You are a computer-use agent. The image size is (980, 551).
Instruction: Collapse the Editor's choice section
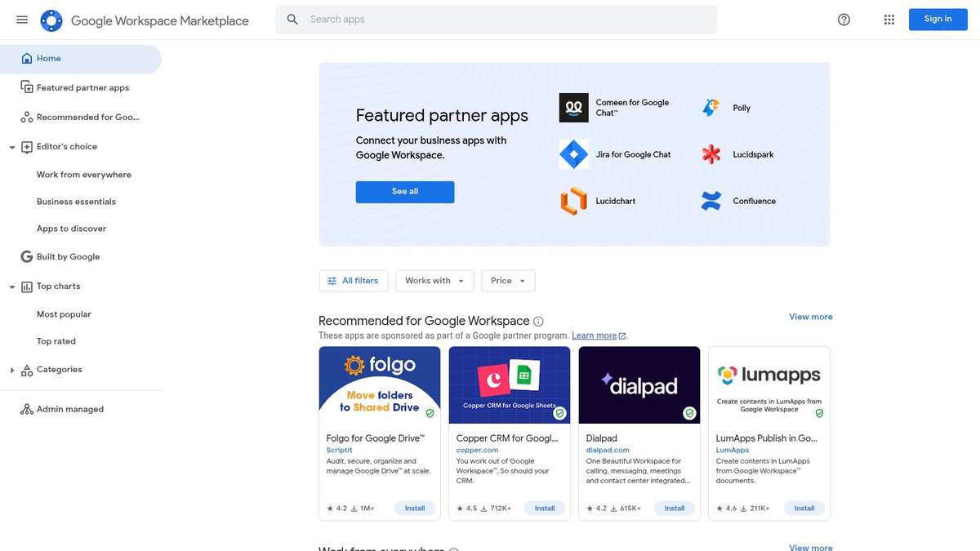[11, 147]
